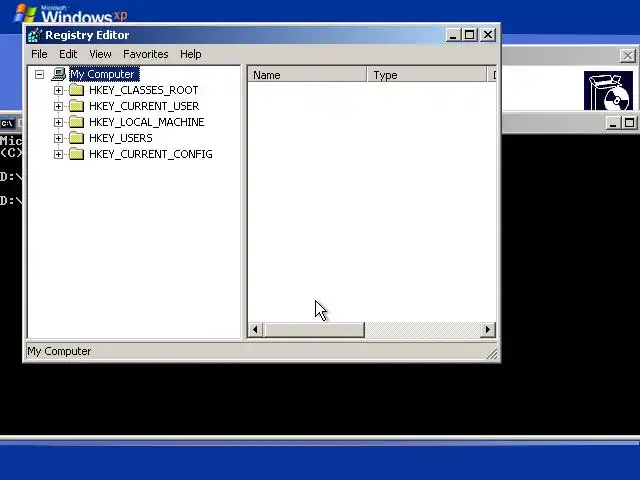The image size is (640, 480).
Task: Sort by the Name column header
Action: 307,75
